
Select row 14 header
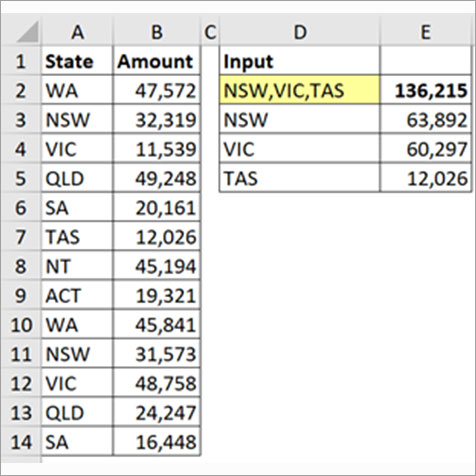21,442
